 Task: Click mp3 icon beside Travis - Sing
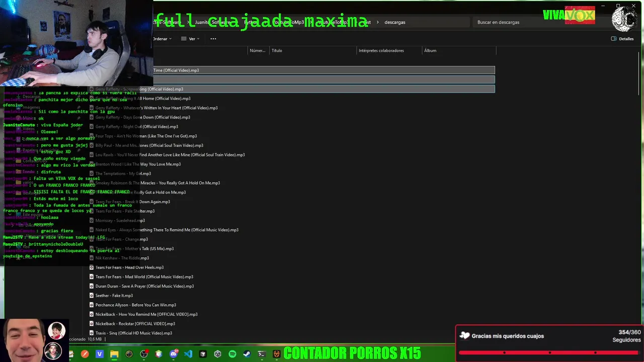click(x=92, y=333)
